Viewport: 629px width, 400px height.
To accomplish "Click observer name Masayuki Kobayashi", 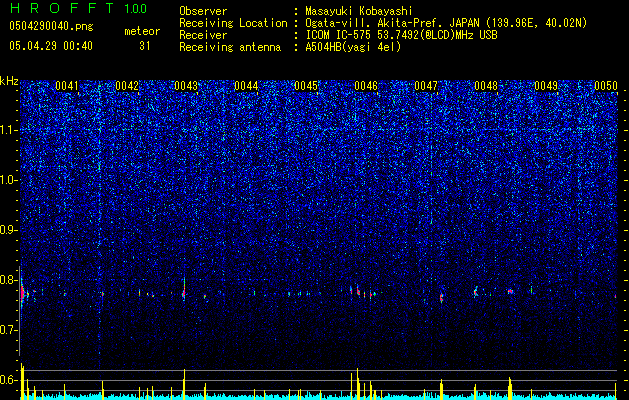I will point(359,11).
